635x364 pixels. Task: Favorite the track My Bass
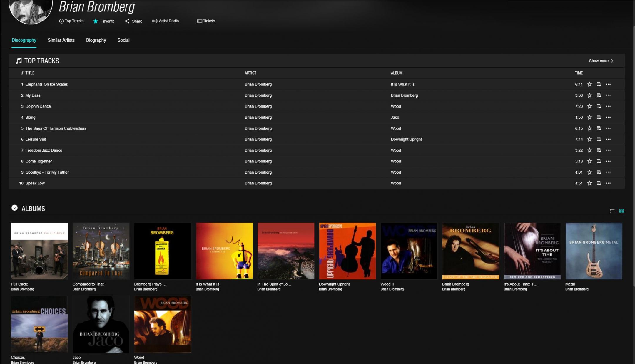pyautogui.click(x=589, y=95)
